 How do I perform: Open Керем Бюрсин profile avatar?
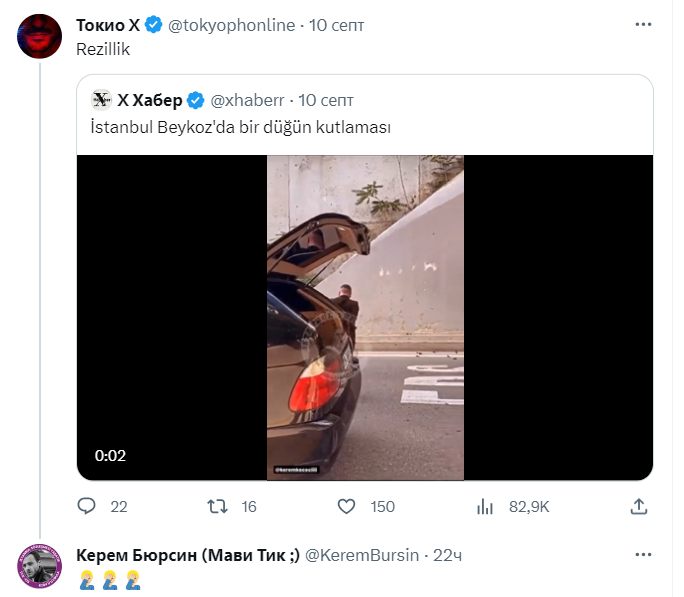[40, 567]
